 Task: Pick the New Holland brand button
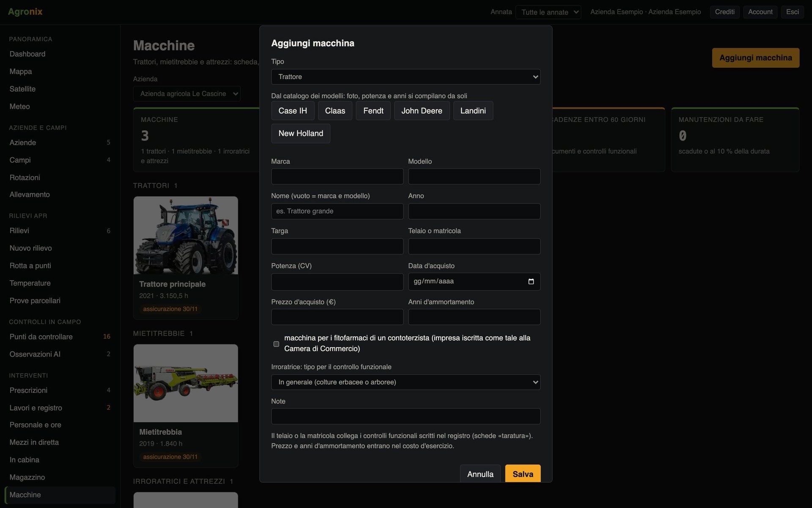coord(301,133)
